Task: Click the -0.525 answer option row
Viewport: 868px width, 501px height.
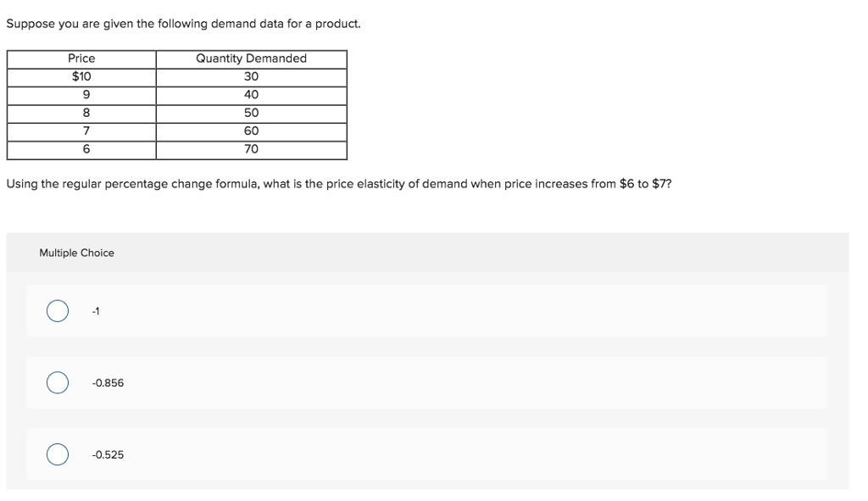Action: pyautogui.click(x=339, y=455)
